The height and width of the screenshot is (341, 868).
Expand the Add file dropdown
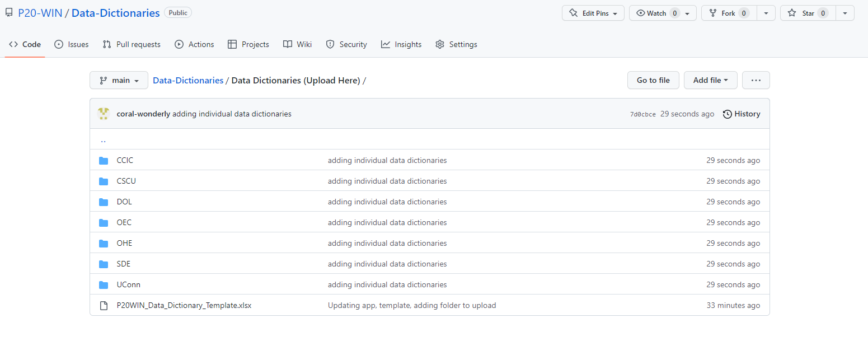pyautogui.click(x=711, y=80)
